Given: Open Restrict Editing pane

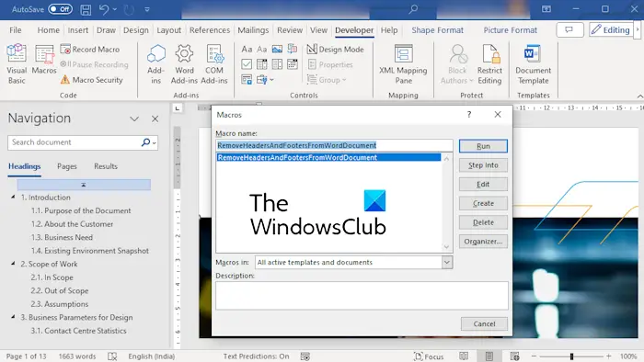Looking at the screenshot, I should point(489,64).
